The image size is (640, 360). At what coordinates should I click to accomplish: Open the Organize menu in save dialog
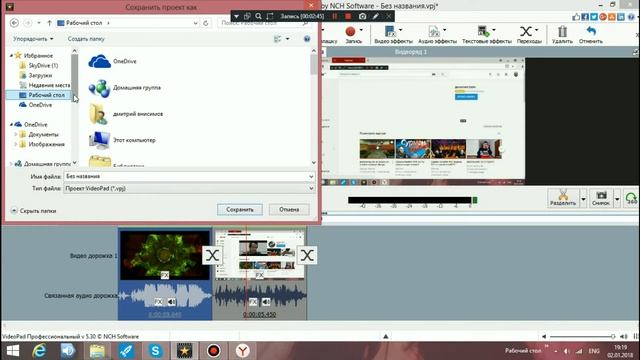point(33,39)
